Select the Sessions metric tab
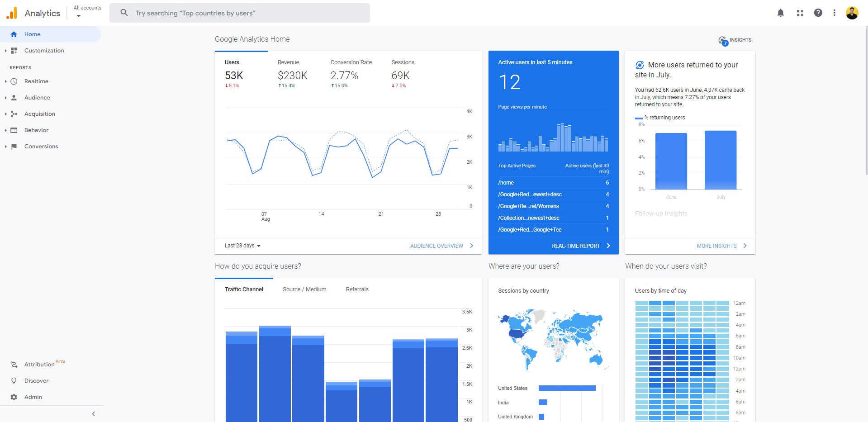This screenshot has height=422, width=868. point(403,74)
